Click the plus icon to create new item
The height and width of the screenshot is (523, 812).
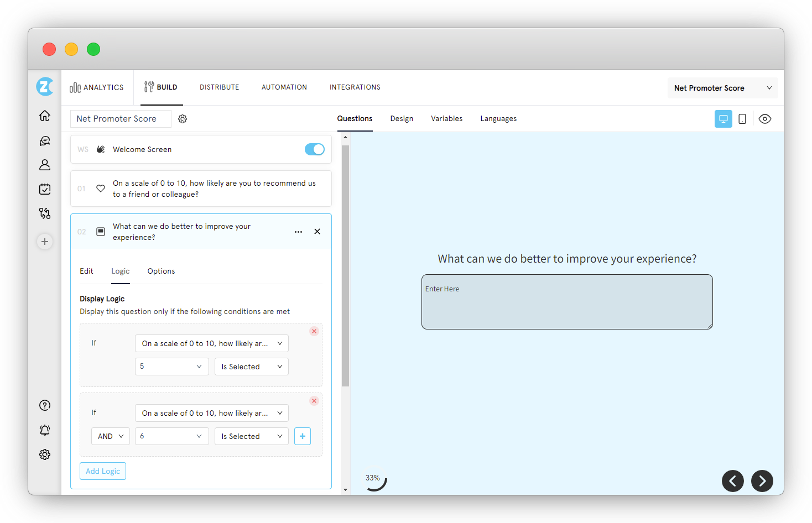click(x=44, y=242)
